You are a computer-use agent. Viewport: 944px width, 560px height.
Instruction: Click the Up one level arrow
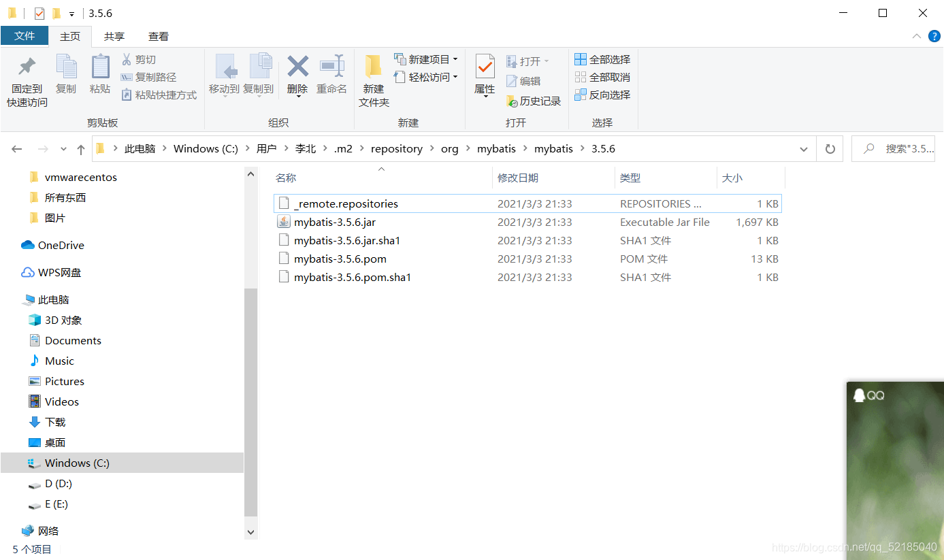[81, 149]
